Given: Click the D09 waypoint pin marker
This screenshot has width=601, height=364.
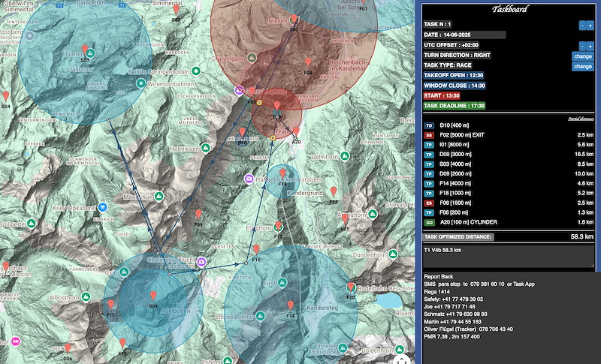Looking at the screenshot, I should tap(153, 296).
